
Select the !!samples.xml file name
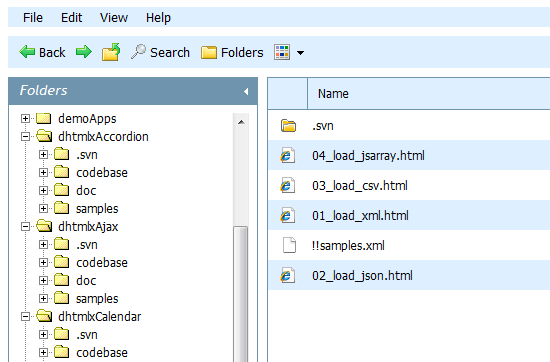pos(348,246)
